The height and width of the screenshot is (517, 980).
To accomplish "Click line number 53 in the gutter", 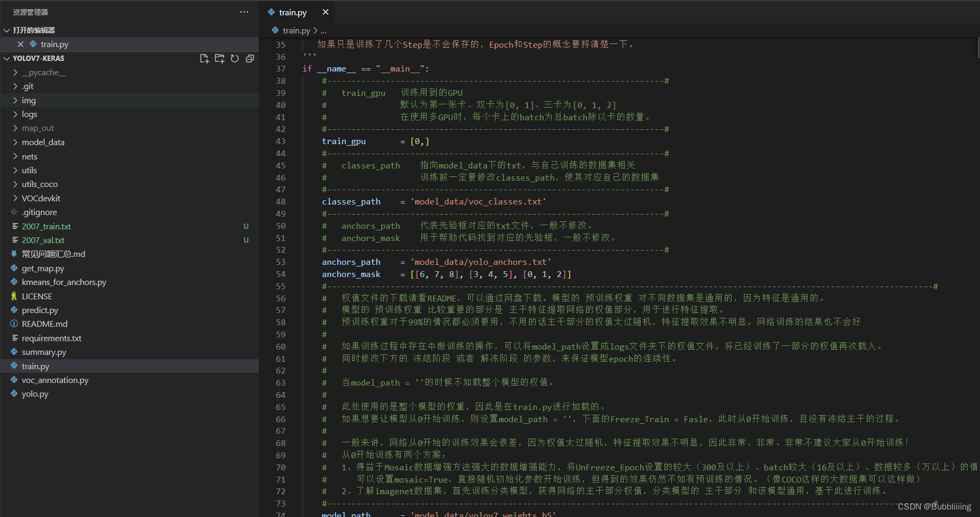I will [x=281, y=262].
